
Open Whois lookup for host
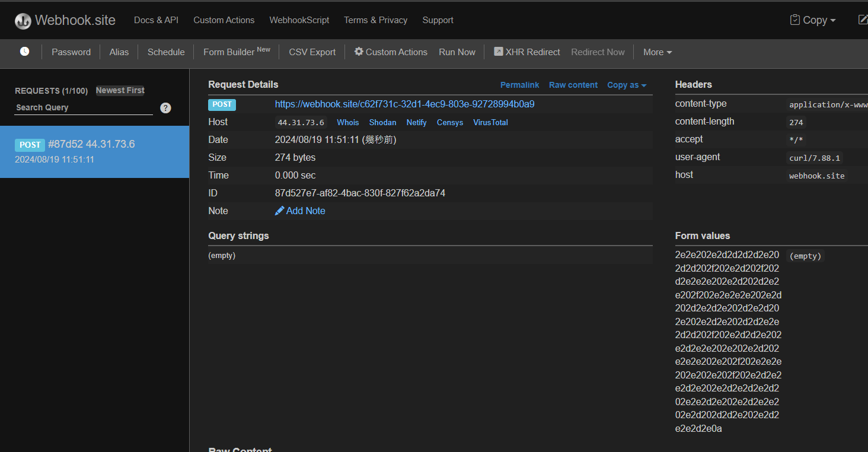(348, 123)
